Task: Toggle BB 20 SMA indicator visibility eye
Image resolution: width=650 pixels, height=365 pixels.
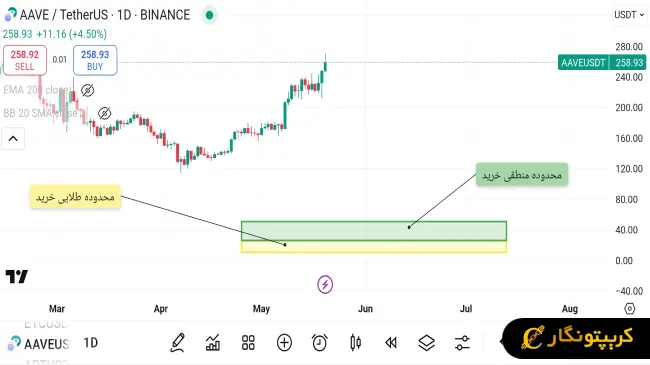Action: click(104, 113)
